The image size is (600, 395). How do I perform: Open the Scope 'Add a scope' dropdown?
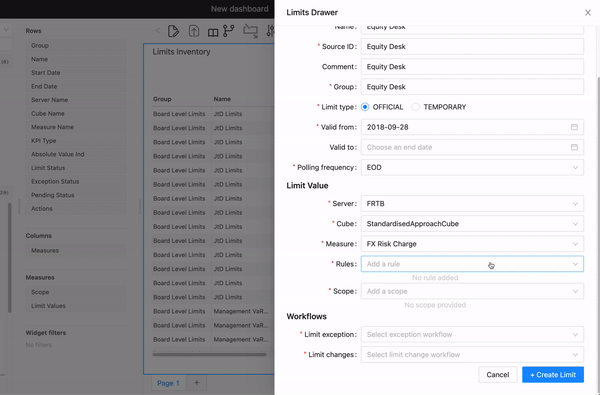(x=472, y=291)
